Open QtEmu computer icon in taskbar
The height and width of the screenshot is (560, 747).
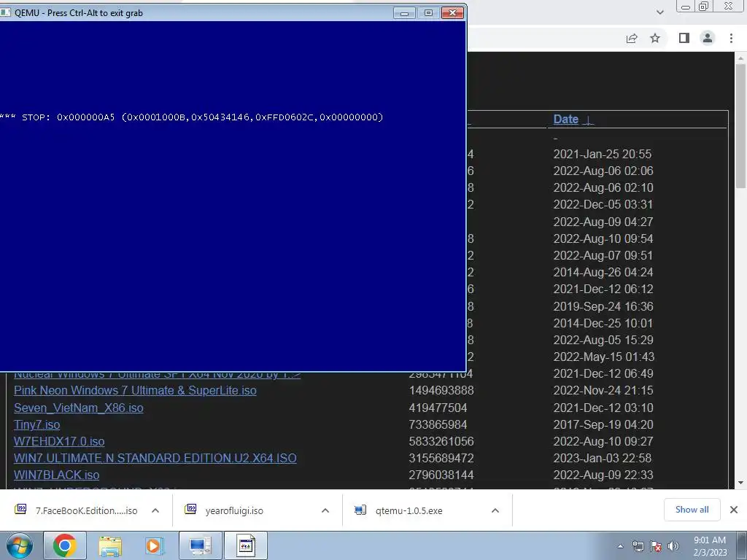click(200, 545)
